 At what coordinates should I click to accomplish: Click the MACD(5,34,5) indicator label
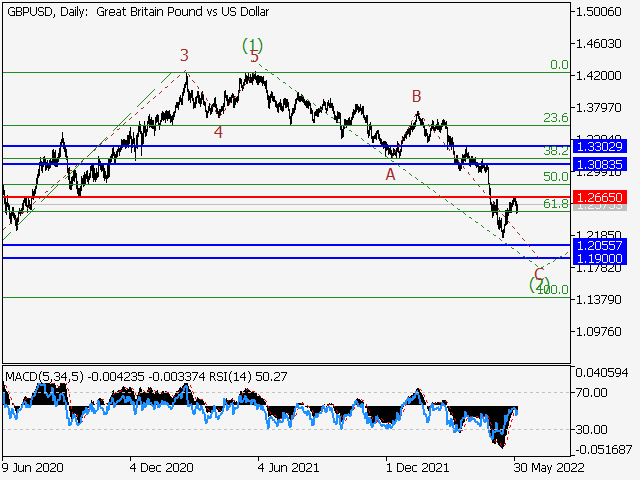[44, 376]
